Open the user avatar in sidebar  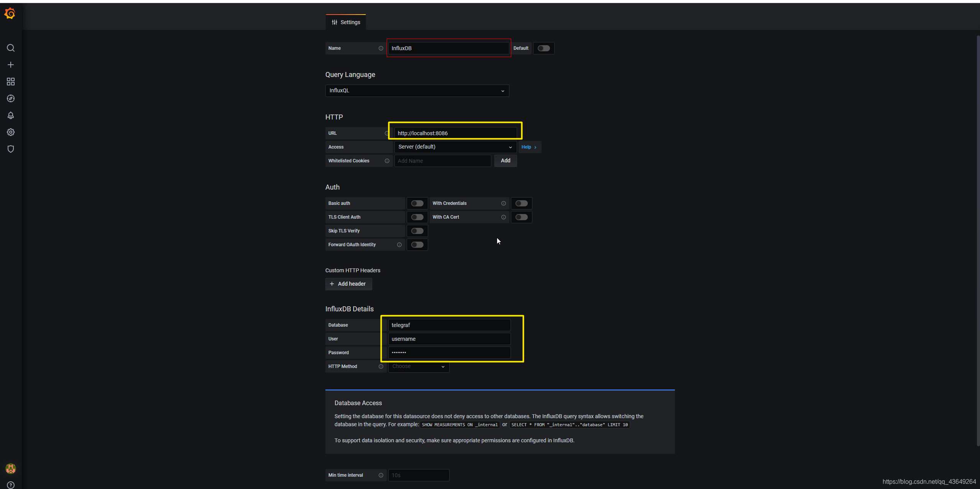point(11,468)
